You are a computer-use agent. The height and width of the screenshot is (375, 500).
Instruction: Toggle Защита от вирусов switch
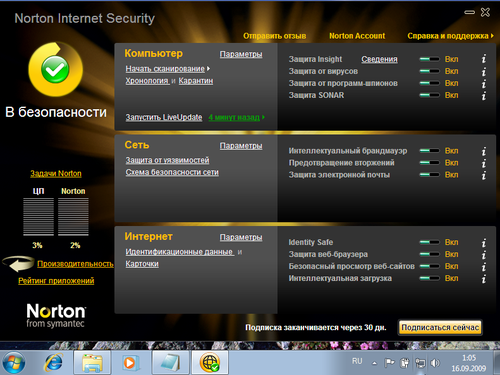point(429,71)
